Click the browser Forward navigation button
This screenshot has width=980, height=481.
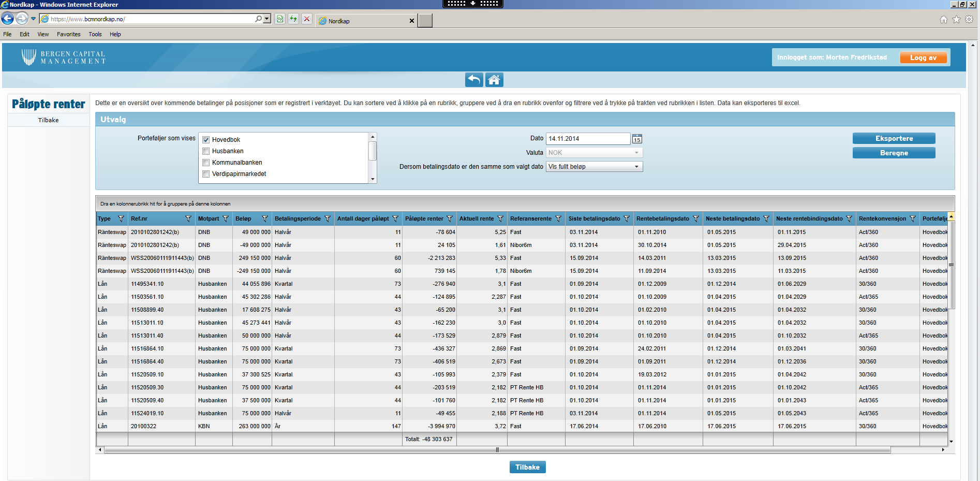click(22, 19)
